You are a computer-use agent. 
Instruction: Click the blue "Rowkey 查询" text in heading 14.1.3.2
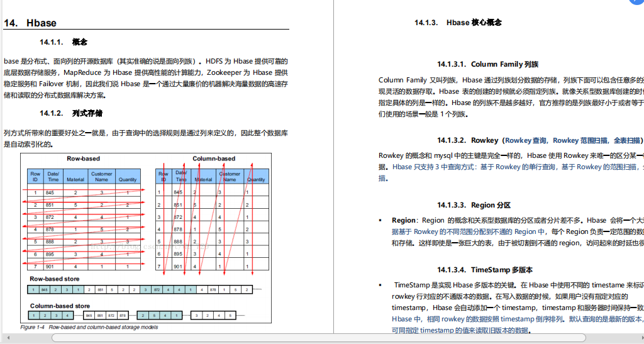click(525, 140)
